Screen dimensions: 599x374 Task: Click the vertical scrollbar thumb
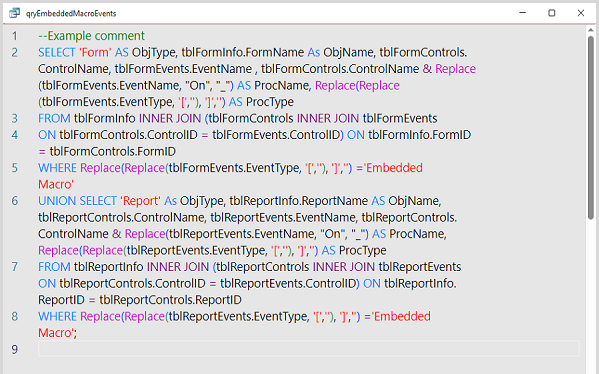pyautogui.click(x=591, y=128)
